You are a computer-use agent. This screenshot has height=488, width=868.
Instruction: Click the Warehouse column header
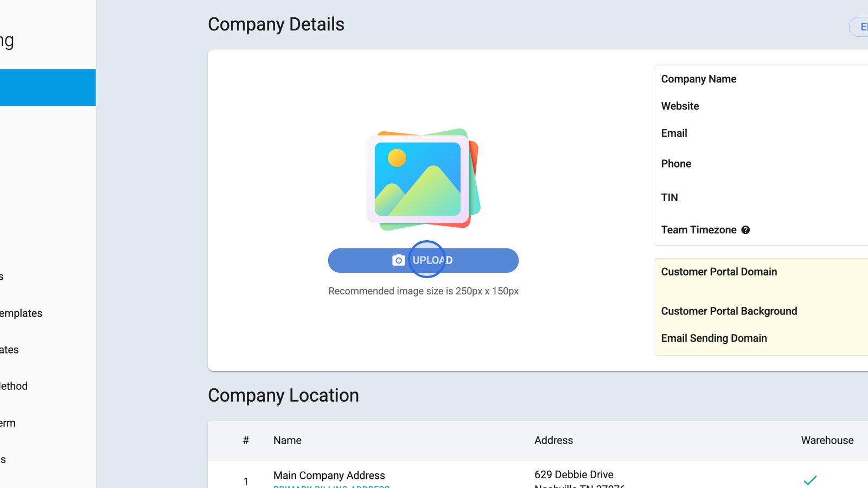tap(827, 440)
